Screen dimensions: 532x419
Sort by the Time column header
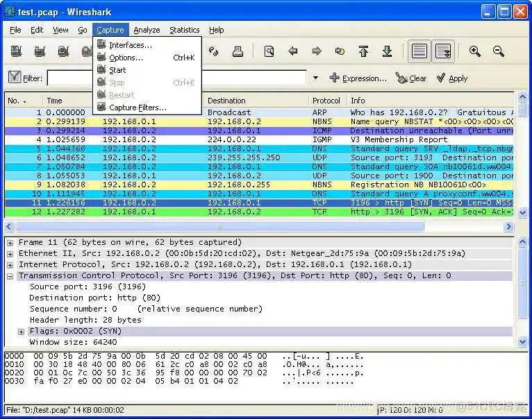point(67,101)
